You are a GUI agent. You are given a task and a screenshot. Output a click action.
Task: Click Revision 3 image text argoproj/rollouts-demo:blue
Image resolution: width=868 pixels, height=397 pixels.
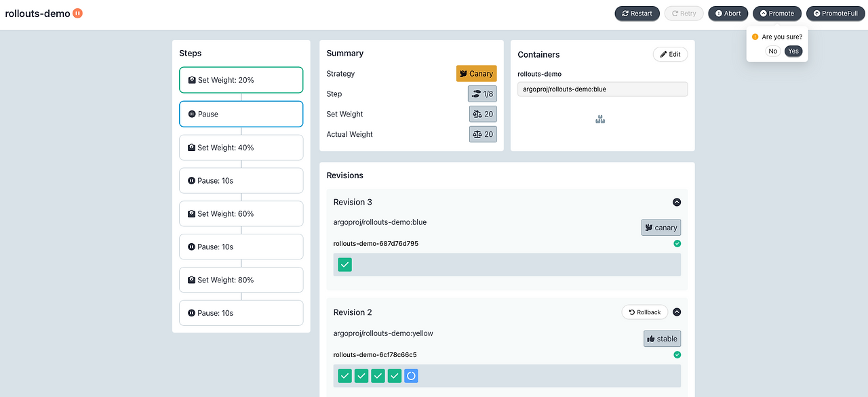(380, 222)
